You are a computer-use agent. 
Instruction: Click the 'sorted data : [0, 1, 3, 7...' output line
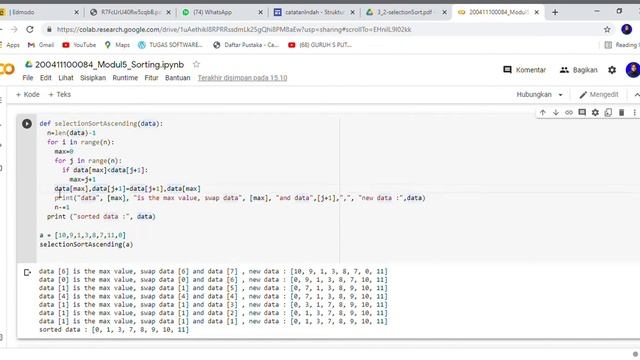pos(114,329)
